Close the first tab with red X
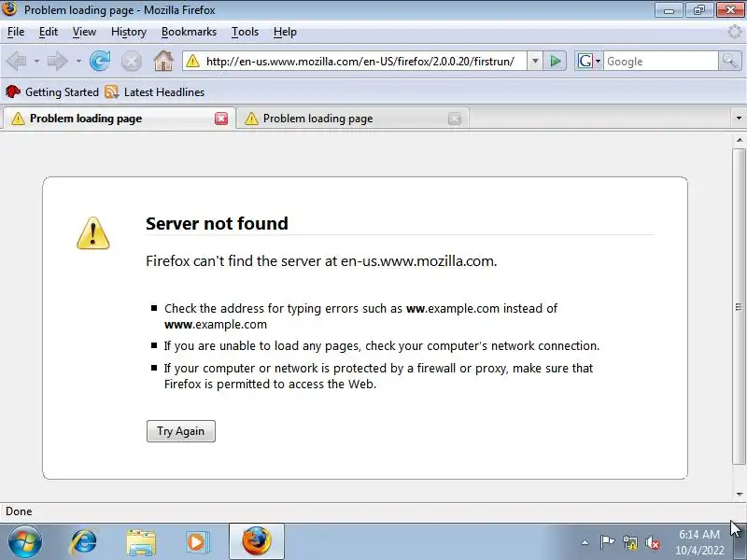 pos(221,119)
